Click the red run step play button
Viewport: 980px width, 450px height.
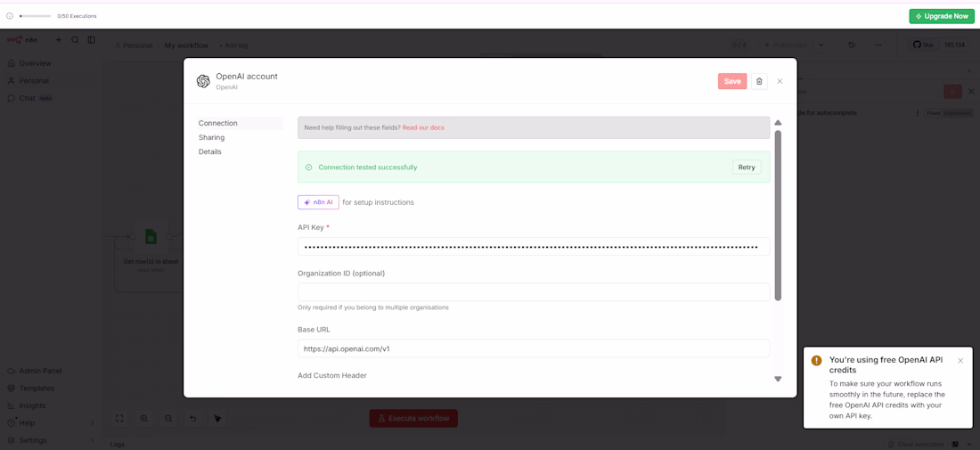point(952,91)
